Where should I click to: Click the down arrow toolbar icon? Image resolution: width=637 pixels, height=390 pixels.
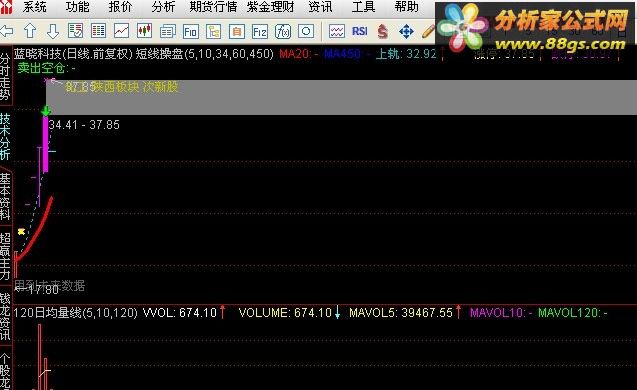[53, 31]
